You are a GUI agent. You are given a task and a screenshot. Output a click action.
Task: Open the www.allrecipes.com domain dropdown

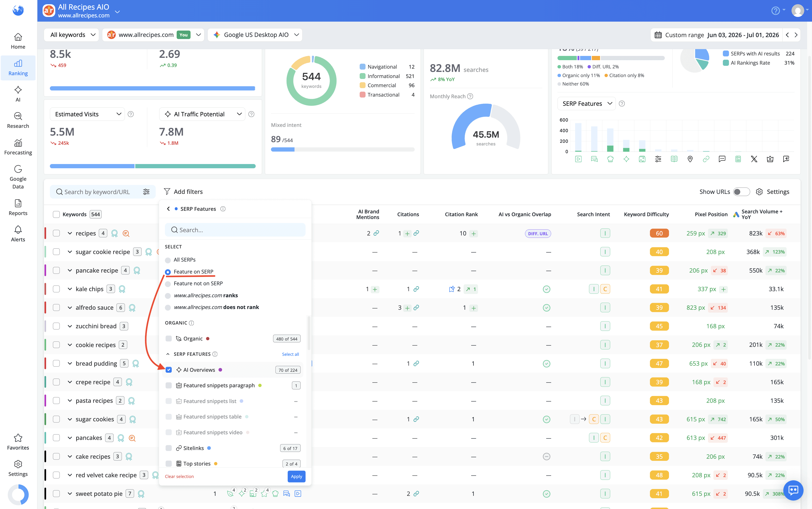153,35
